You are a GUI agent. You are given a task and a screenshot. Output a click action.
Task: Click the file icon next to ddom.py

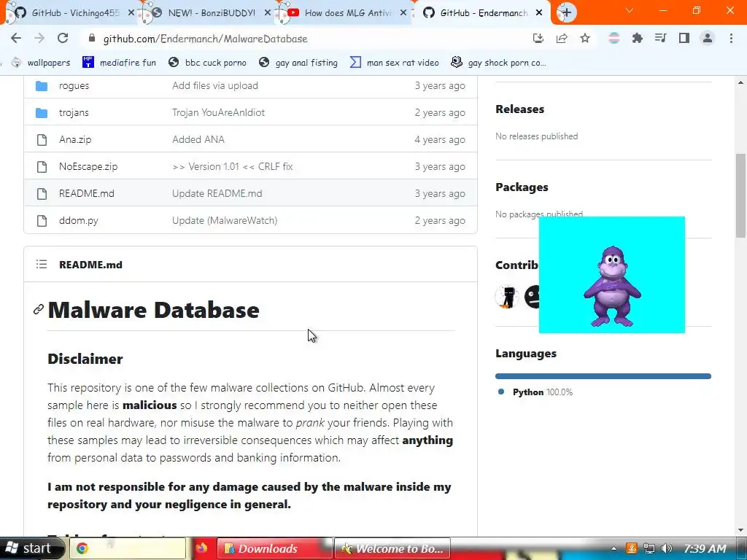pos(42,220)
